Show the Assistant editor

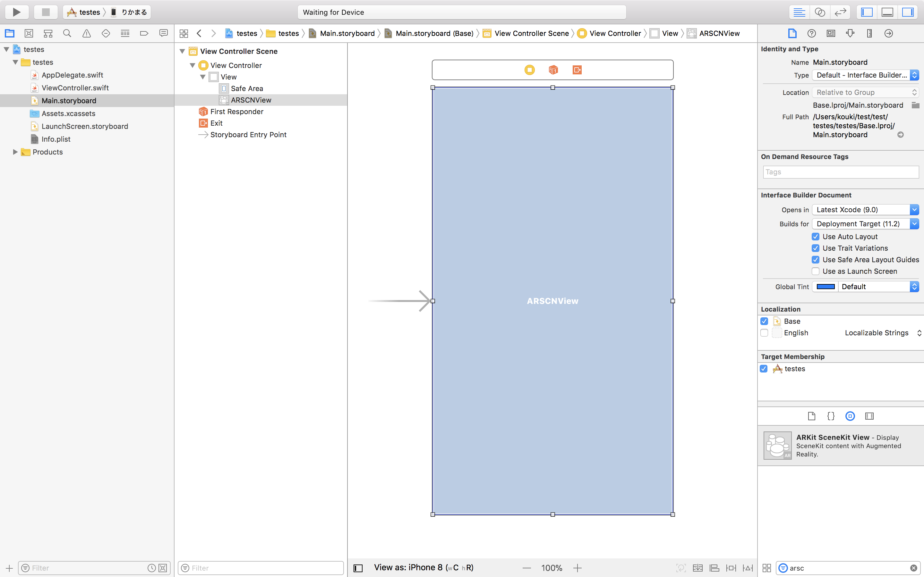coord(819,12)
